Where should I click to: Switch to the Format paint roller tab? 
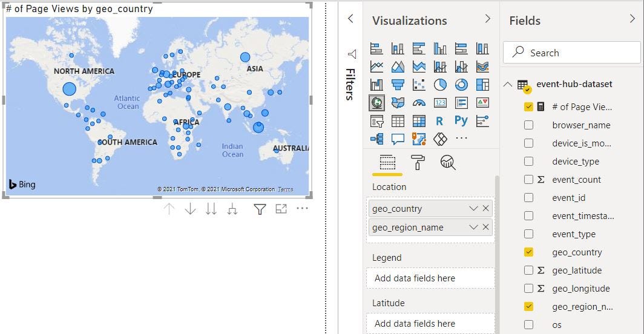[418, 162]
